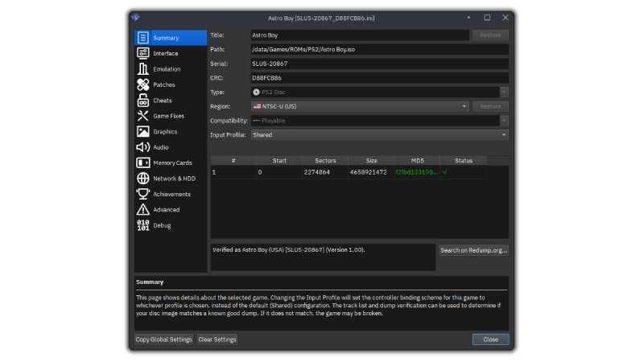Expand the Region NTSC-U (US) dropdown
The width and height of the screenshot is (644, 362).
464,106
